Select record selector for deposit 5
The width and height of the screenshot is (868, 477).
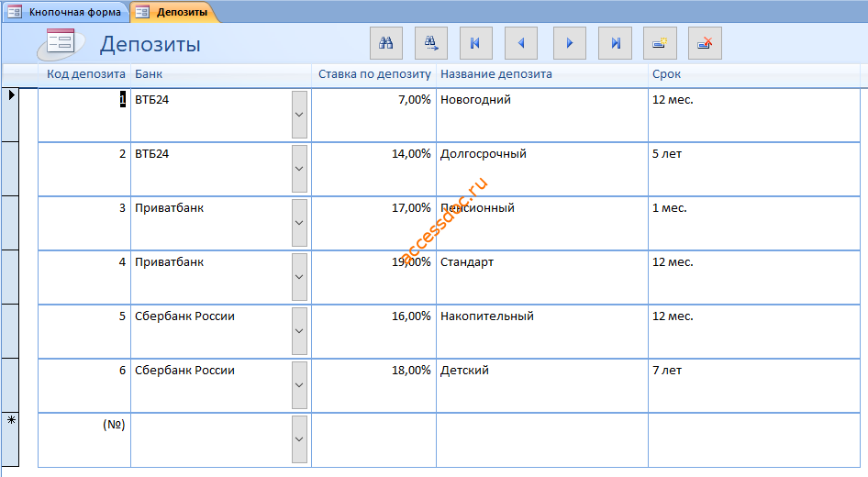(10, 331)
